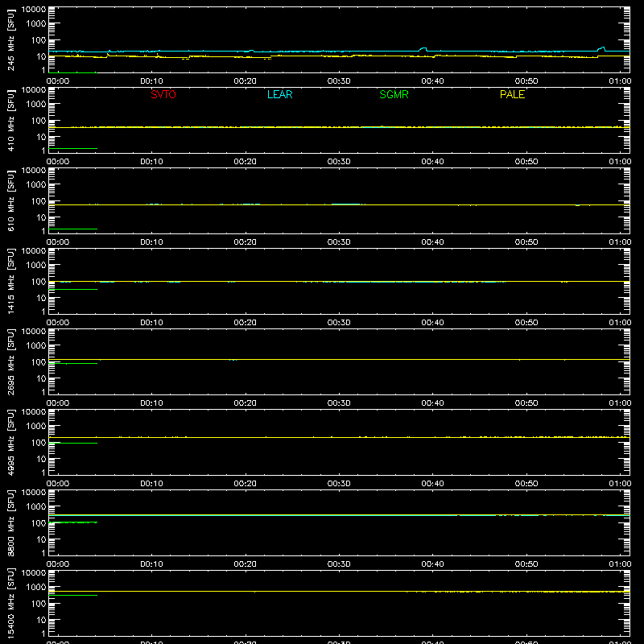
Task: Click the 1000 tick label on 2695 MHz plot
Action: pos(36,346)
